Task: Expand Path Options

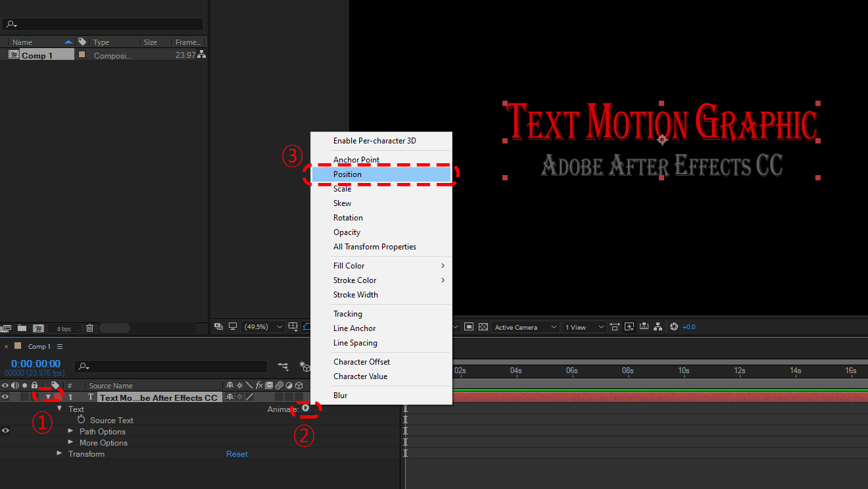Action: 70,431
